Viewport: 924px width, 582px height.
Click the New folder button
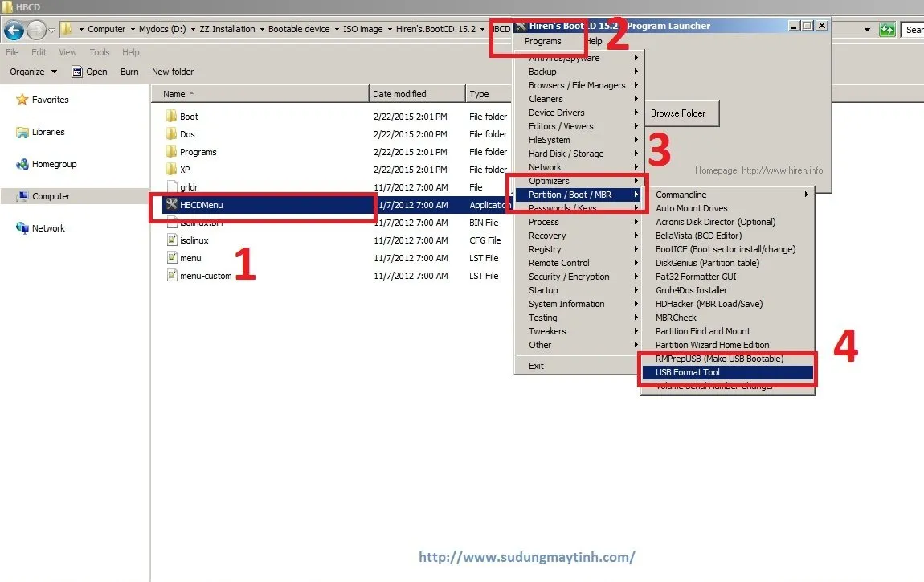[x=173, y=72]
